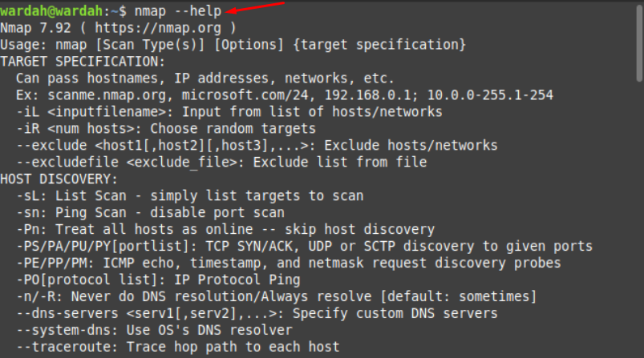
Task: Click the -PO protocol list line
Action: tap(158, 280)
